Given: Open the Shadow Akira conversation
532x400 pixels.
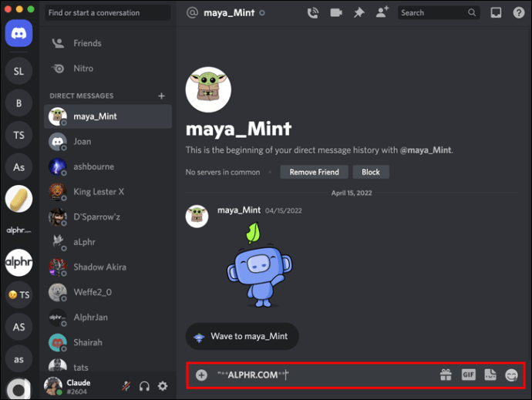Looking at the screenshot, I should coord(107,267).
